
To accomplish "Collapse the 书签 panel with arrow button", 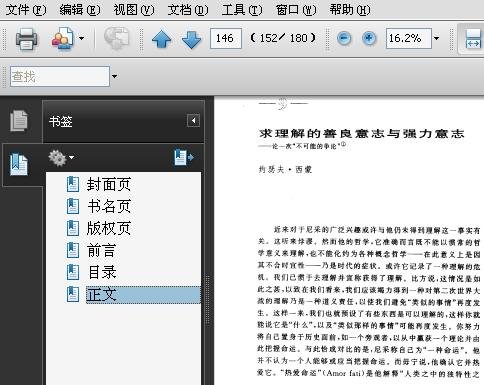I will pyautogui.click(x=193, y=120).
